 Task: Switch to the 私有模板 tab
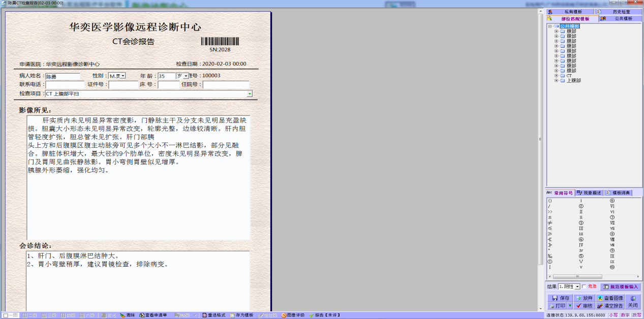[569, 12]
